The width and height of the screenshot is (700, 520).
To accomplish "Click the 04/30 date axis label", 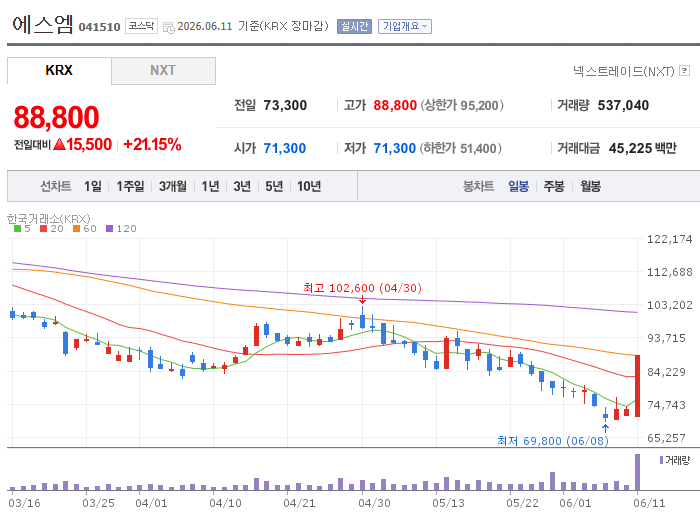I will (374, 503).
